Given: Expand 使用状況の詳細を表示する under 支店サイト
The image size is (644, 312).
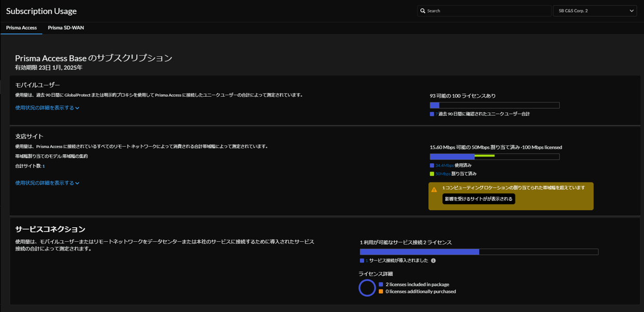Looking at the screenshot, I should click(x=47, y=183).
